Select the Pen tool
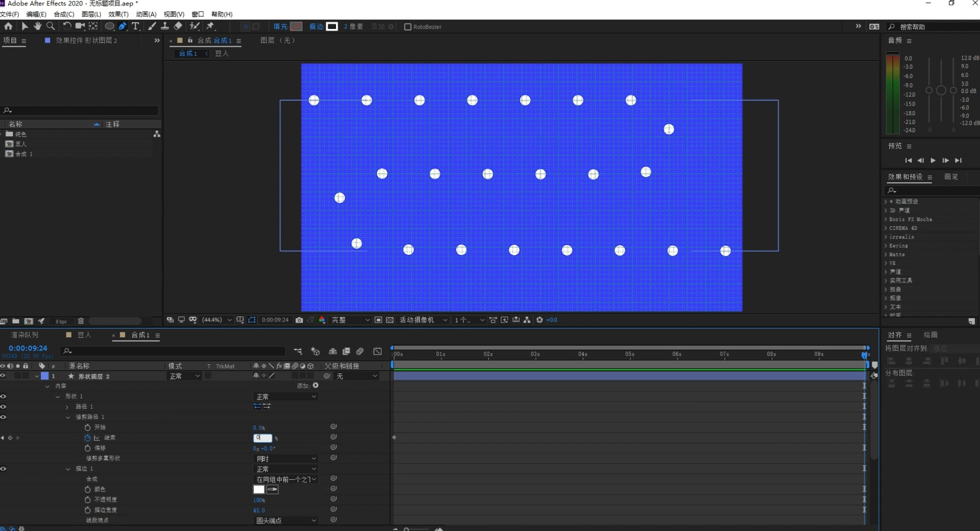Screen dimensions: 980x531 click(x=122, y=26)
